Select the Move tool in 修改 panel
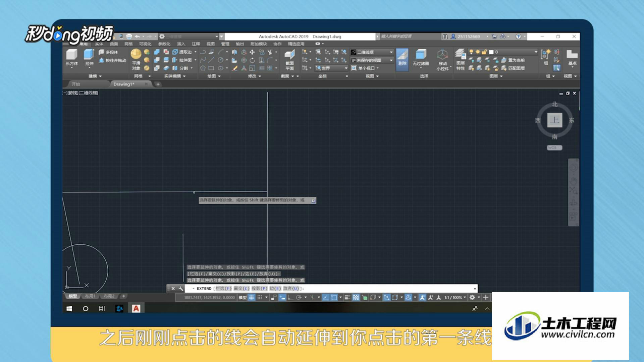Screen dimensions: 644x362 coord(252,52)
